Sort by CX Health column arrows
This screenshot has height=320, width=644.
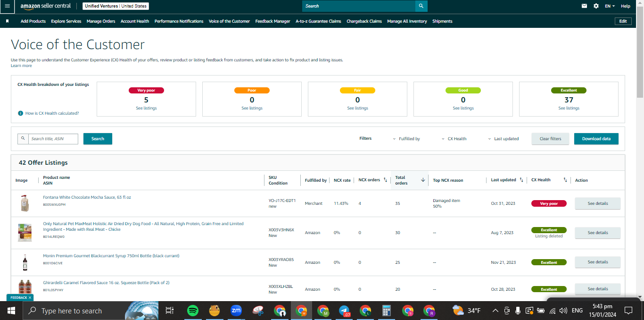tap(565, 180)
